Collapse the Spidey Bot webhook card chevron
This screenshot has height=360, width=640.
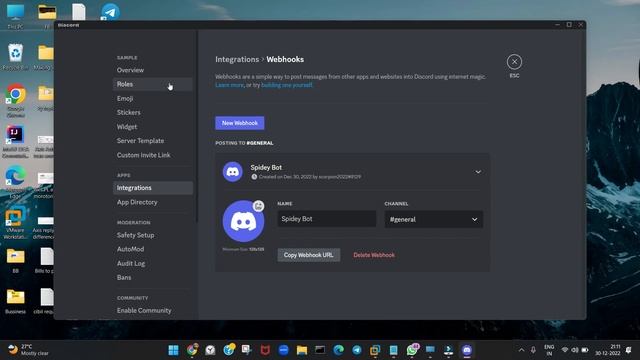tap(478, 172)
